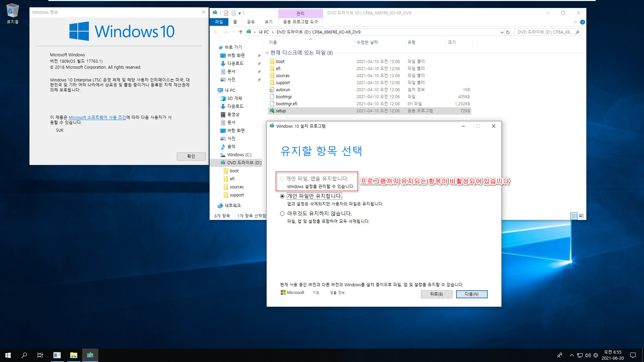Viewport: 644px width, 362px height.
Task: Select the setup application file
Action: (370, 111)
